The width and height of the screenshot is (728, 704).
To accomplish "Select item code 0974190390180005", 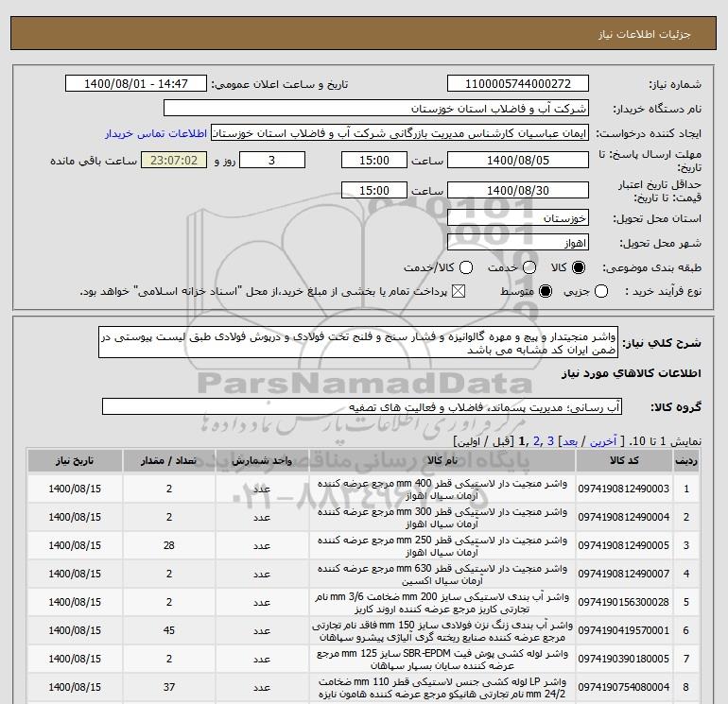I will (624, 659).
